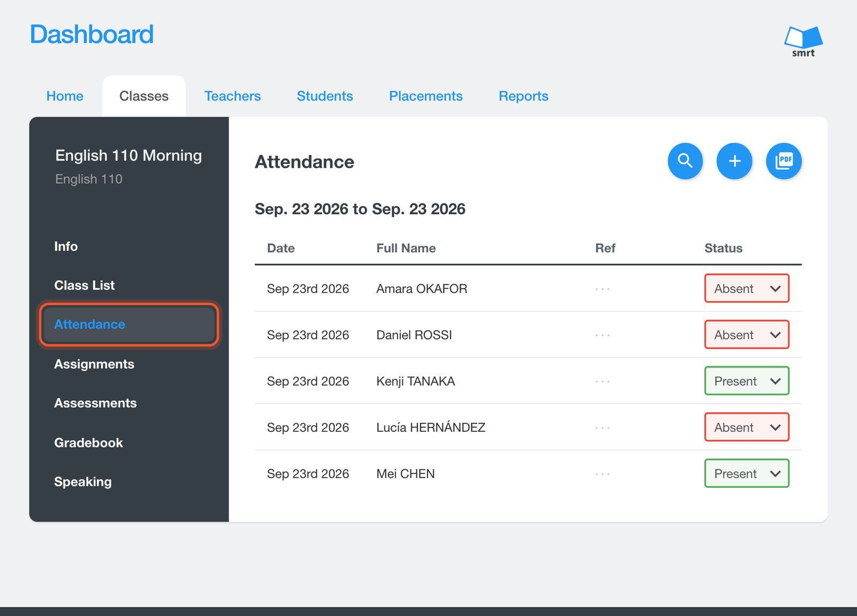Open Class List in the sidebar
Viewport: 857px width, 616px height.
tap(85, 286)
